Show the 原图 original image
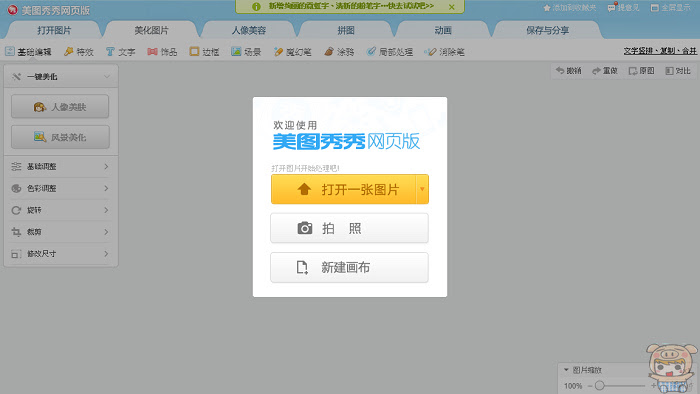 point(642,71)
